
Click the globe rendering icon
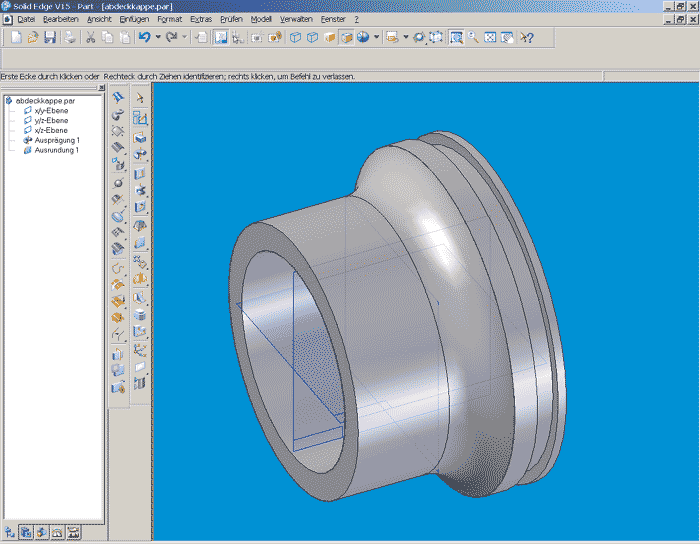(363, 37)
